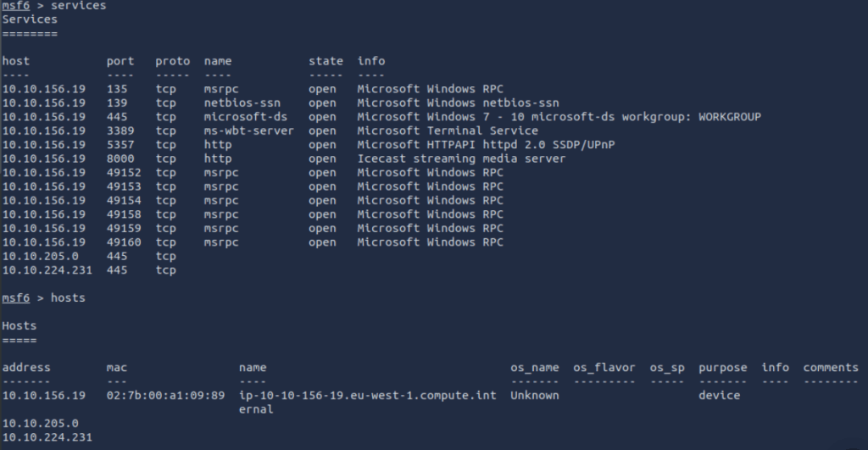
Task: Click the "proto" column header
Action: pyautogui.click(x=173, y=61)
